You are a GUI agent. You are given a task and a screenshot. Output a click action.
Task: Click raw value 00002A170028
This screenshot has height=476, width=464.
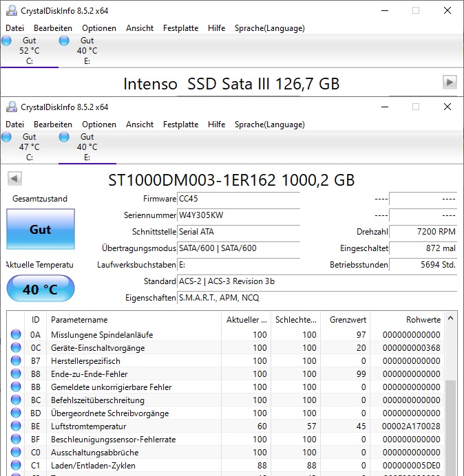[x=411, y=426]
